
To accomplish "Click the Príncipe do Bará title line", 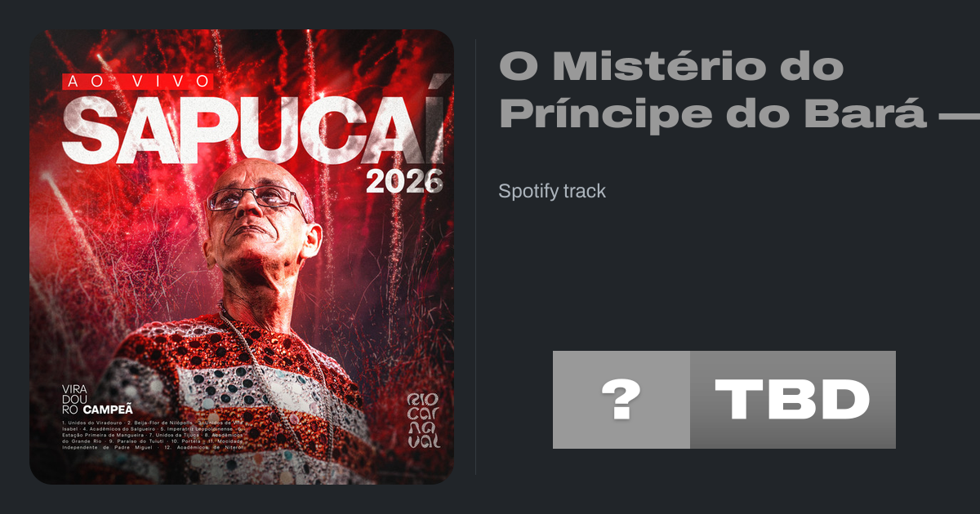I will (712, 115).
